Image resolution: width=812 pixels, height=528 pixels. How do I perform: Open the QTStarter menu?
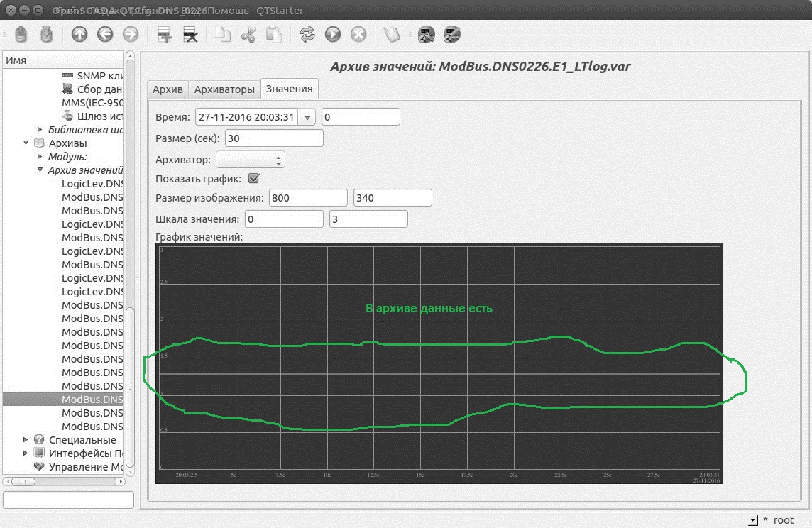[280, 11]
